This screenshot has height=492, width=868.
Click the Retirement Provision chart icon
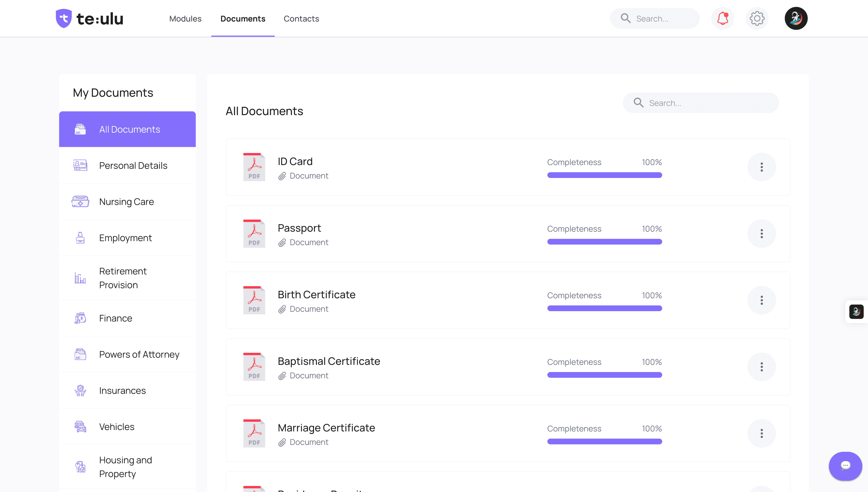click(x=80, y=278)
